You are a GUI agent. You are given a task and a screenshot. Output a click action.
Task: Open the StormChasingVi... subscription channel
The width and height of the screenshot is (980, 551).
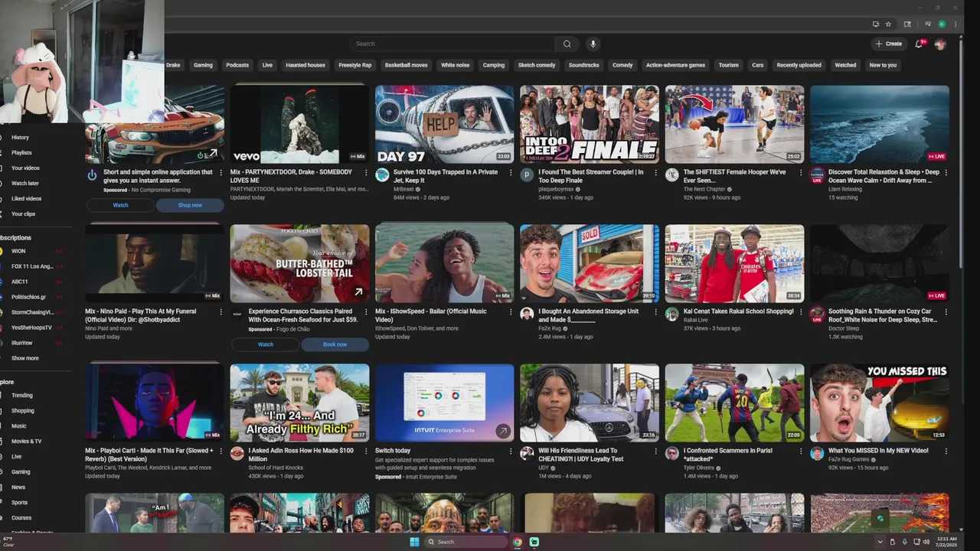(x=31, y=312)
